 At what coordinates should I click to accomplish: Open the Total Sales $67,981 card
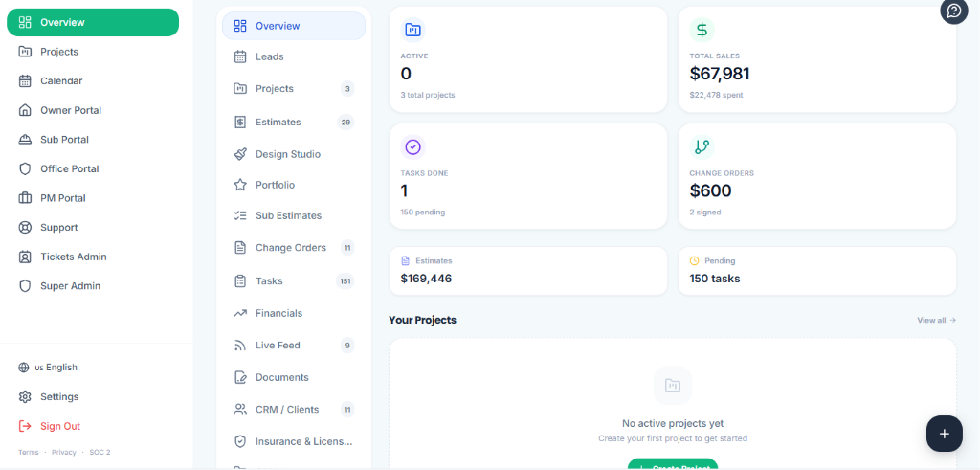pos(817,59)
